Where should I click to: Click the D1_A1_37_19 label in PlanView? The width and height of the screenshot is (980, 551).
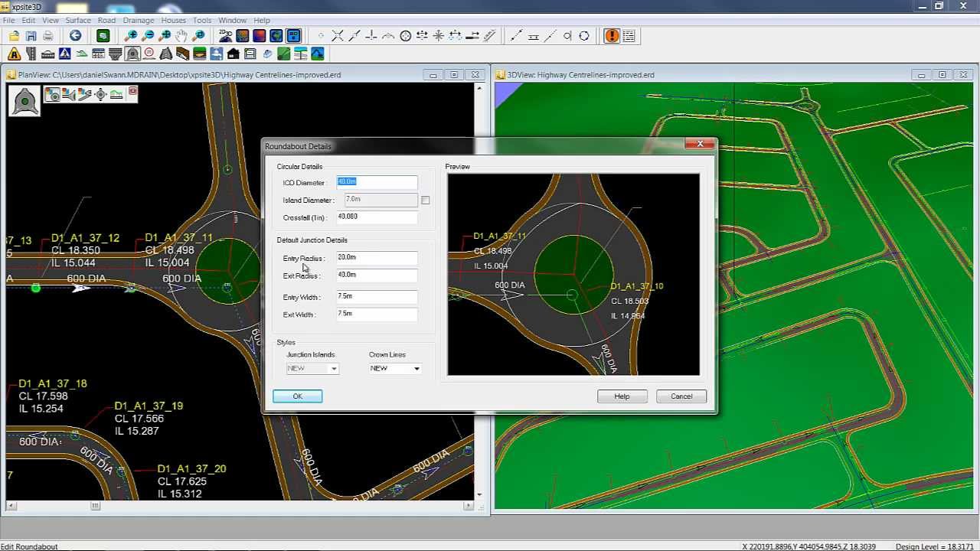[x=149, y=406]
